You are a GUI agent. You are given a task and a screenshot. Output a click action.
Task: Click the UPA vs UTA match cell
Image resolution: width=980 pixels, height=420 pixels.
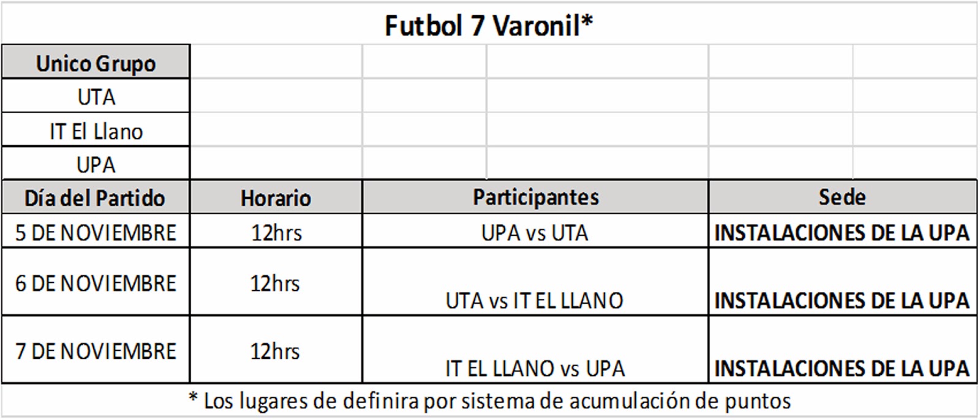[535, 232]
